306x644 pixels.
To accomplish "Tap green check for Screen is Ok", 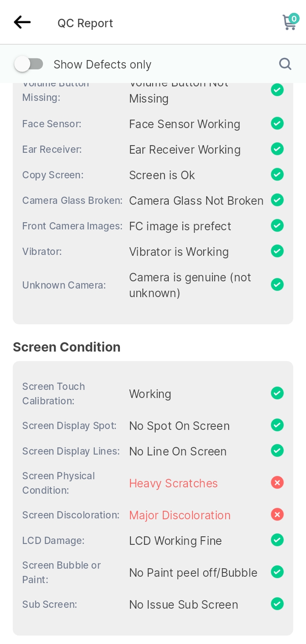I will [x=278, y=175].
